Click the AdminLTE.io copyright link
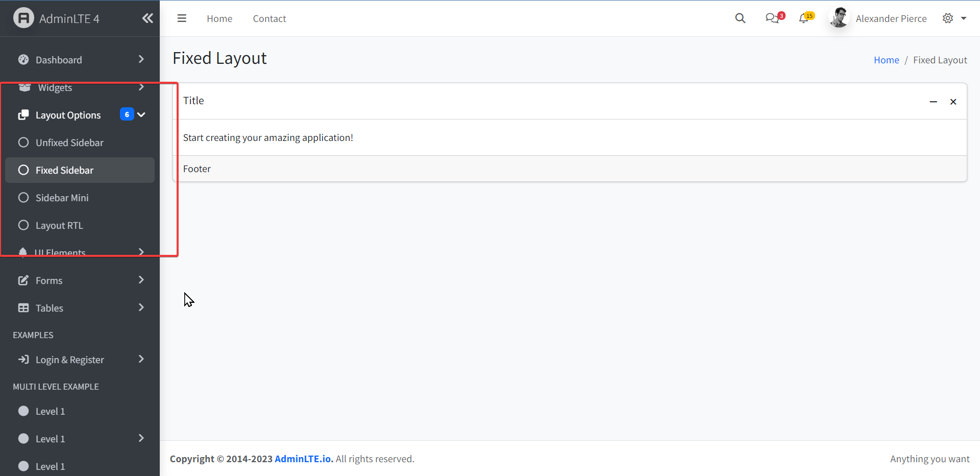 tap(303, 459)
